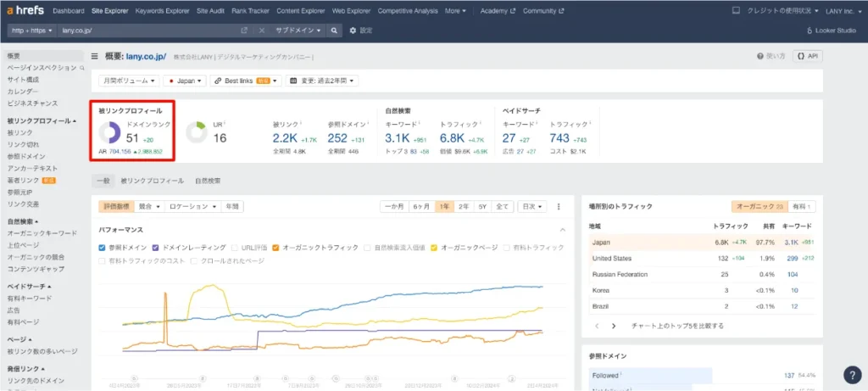Click lany.co.jp/ title link
This screenshot has width=868, height=391.
coord(146,56)
